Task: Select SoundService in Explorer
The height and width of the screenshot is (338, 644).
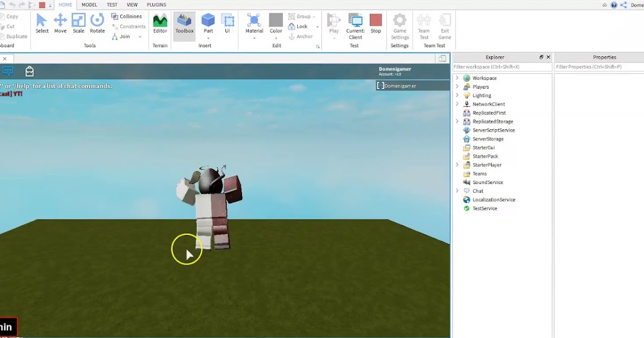Action: click(487, 182)
